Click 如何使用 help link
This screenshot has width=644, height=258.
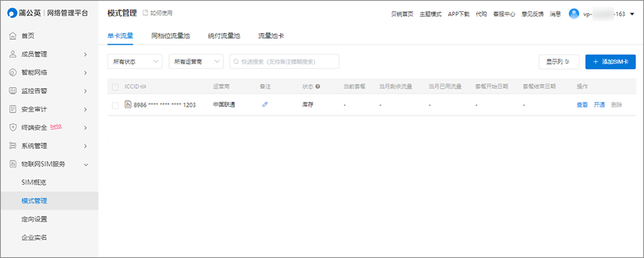(161, 13)
